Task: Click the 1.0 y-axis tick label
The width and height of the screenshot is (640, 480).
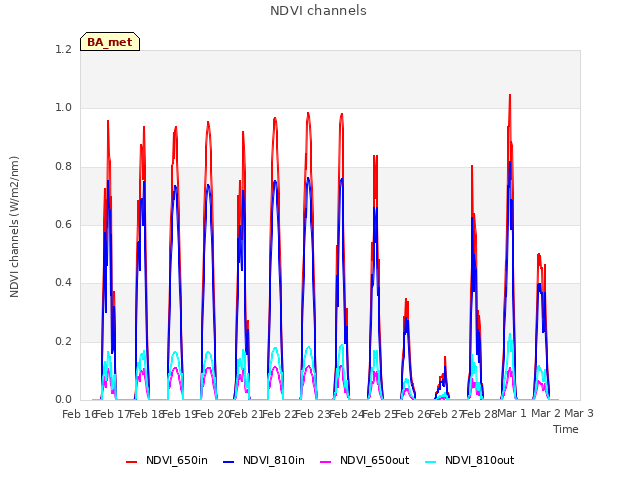Action: [x=63, y=108]
